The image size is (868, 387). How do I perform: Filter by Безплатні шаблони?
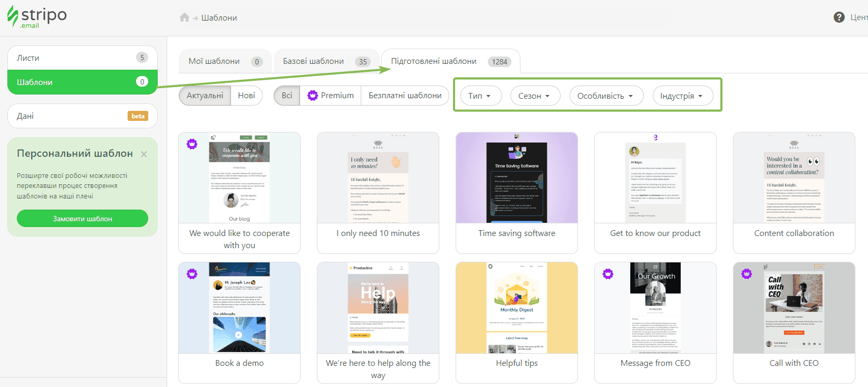[404, 96]
